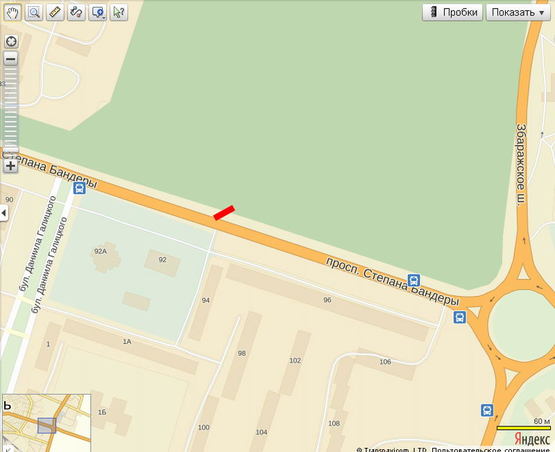Image resolution: width=555 pixels, height=452 pixels.
Task: Click the zoom level slider track
Action: point(11,110)
